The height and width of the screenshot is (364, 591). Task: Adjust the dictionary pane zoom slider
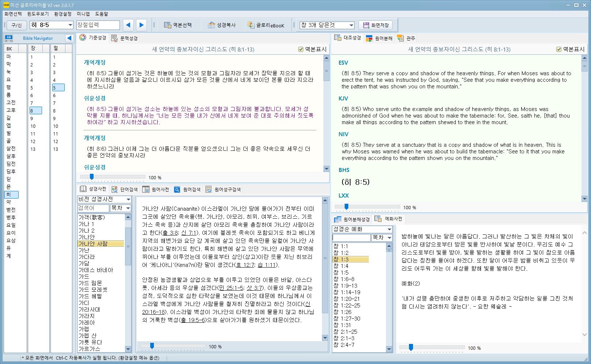pyautogui.click(x=152, y=346)
